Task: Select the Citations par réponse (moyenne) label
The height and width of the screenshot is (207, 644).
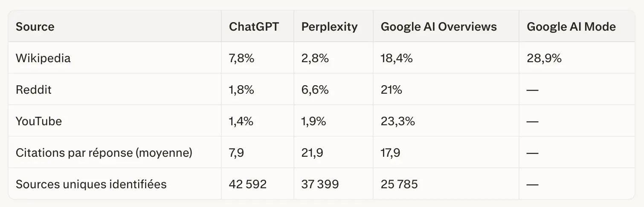Action: click(x=104, y=152)
